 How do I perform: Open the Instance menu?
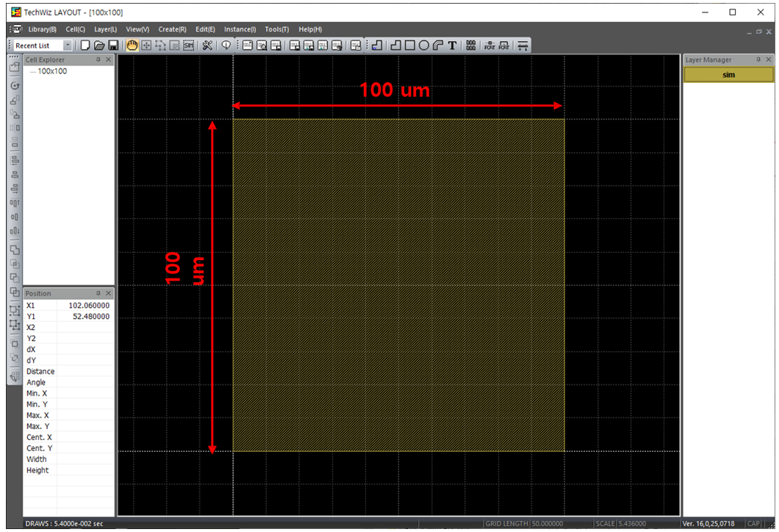pos(240,29)
